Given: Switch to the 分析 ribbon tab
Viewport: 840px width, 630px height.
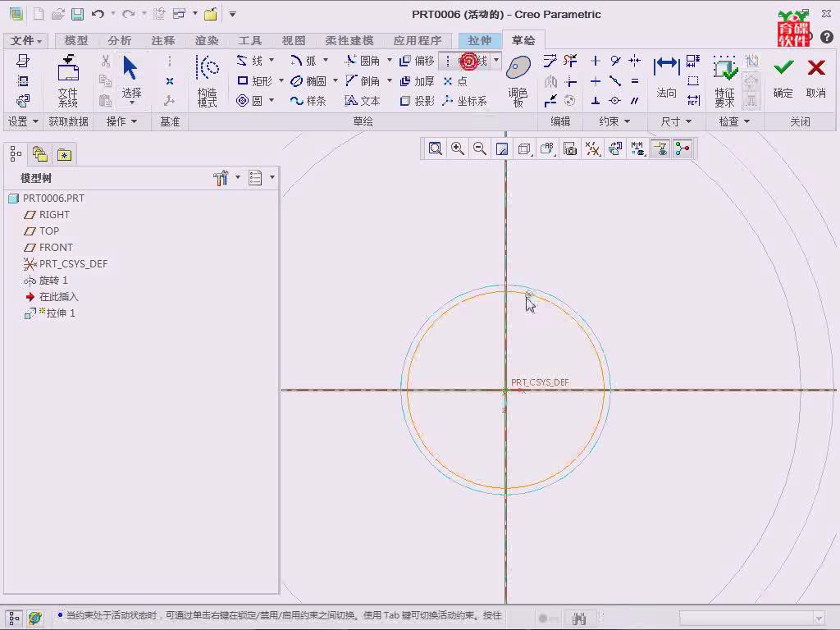Looking at the screenshot, I should (x=120, y=40).
